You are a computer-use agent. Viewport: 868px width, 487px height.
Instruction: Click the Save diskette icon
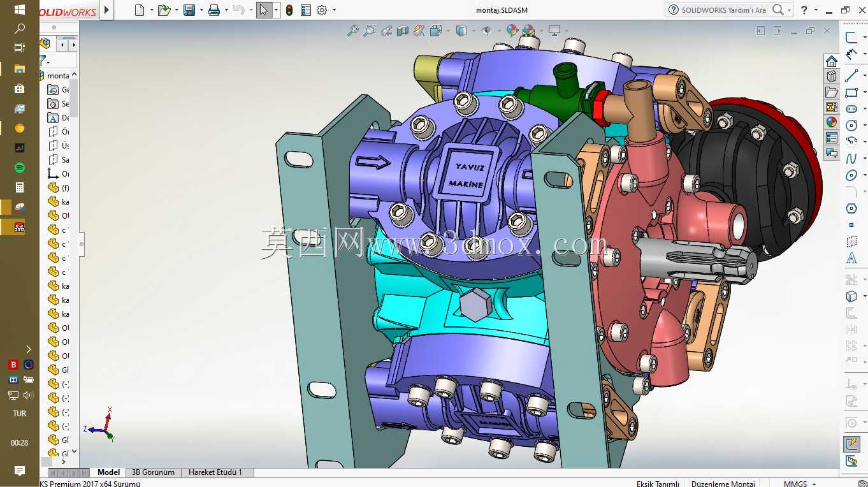[189, 10]
